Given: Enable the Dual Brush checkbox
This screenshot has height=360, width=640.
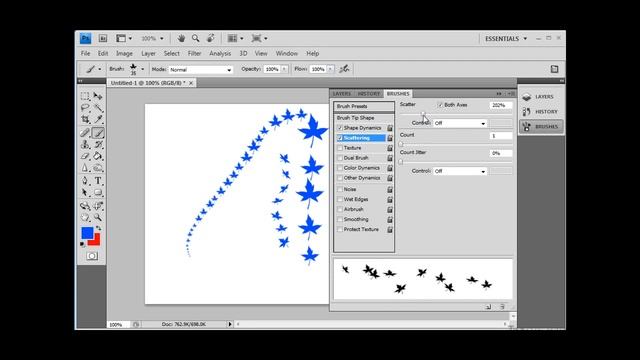Looking at the screenshot, I should pos(340,158).
